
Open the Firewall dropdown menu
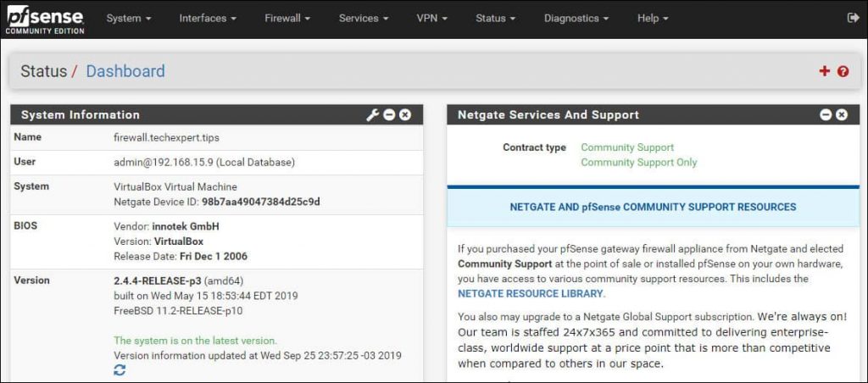[287, 19]
